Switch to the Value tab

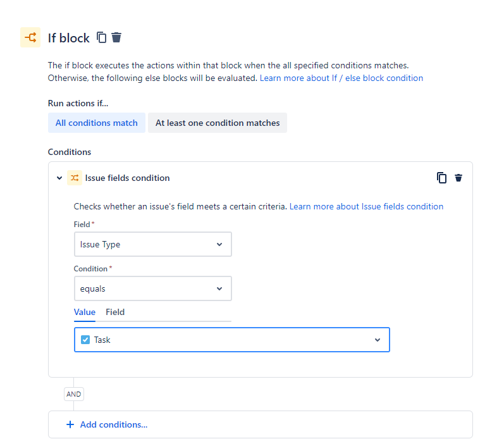pos(85,312)
